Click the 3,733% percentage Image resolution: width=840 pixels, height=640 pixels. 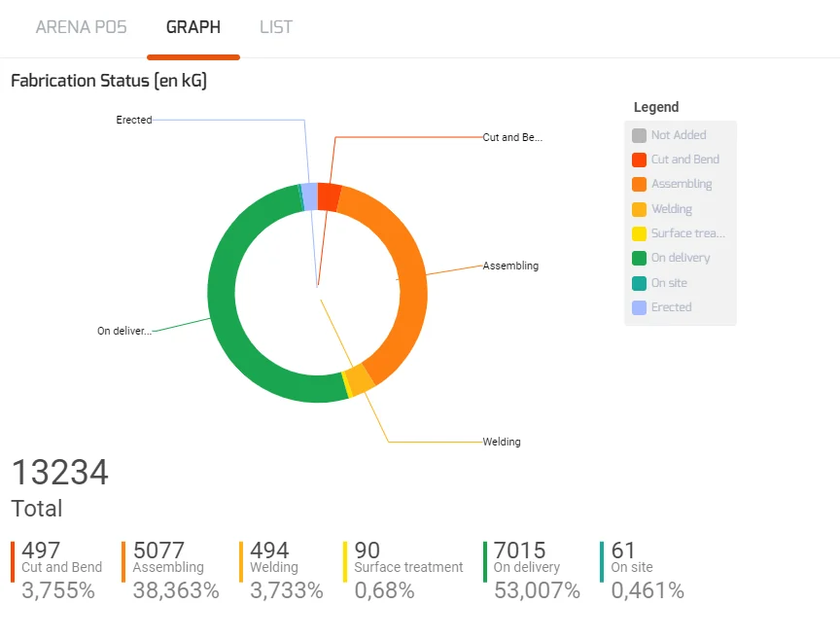pos(287,590)
